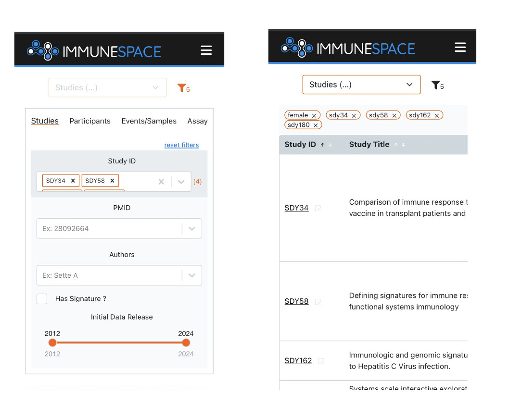The image size is (509, 420).
Task: Clear all selections in Study ID field
Action: 161,182
